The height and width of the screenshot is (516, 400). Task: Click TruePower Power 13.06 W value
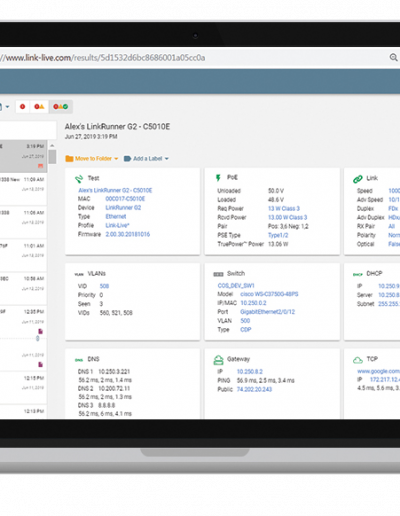pos(278,244)
